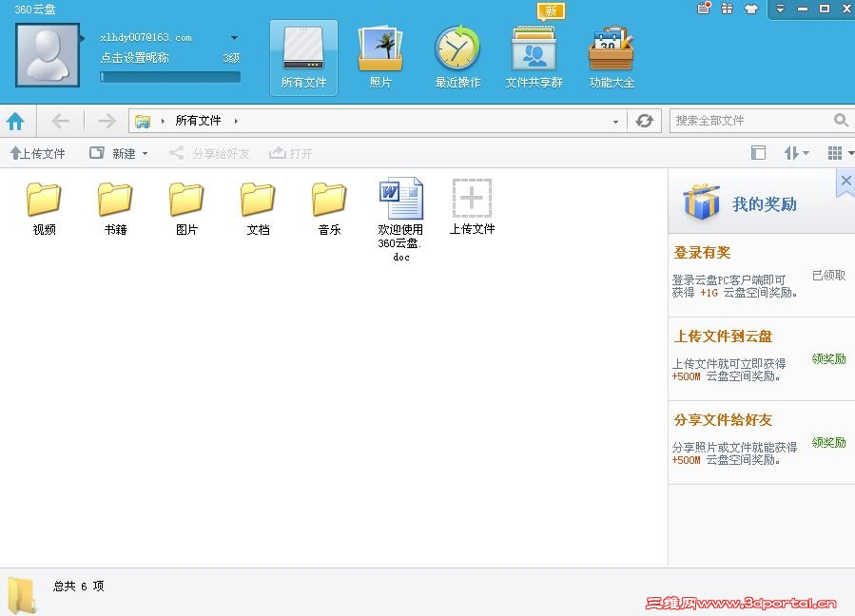Open the grid view mode dropdown
Screen dimensions: 855x616
(x=841, y=153)
